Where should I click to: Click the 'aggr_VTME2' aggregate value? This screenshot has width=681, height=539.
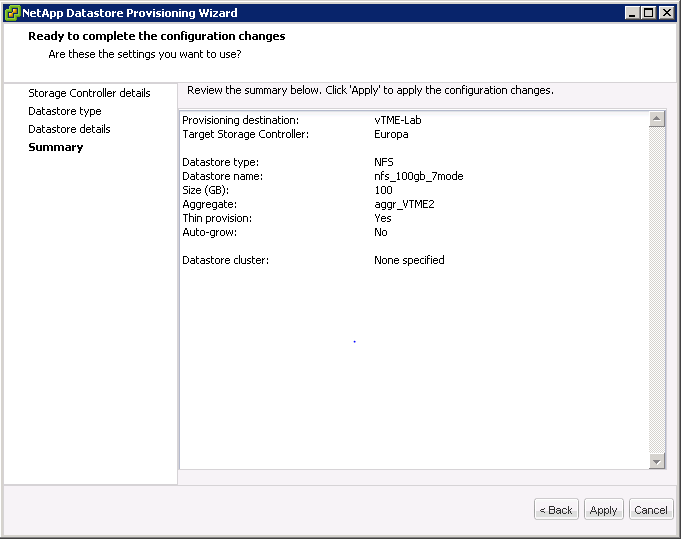pyautogui.click(x=404, y=204)
